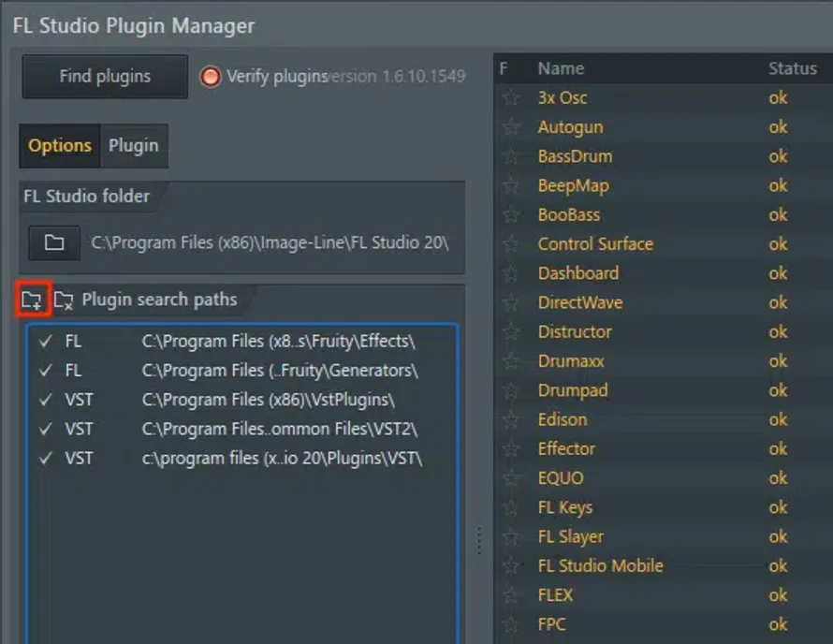Click the remove plugin search path icon
833x644 pixels.
tap(64, 300)
